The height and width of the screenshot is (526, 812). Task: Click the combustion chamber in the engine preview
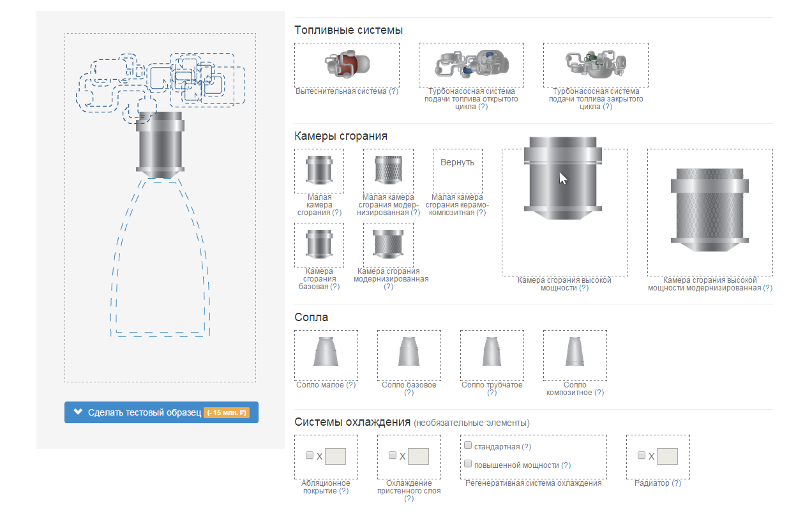pyautogui.click(x=160, y=145)
